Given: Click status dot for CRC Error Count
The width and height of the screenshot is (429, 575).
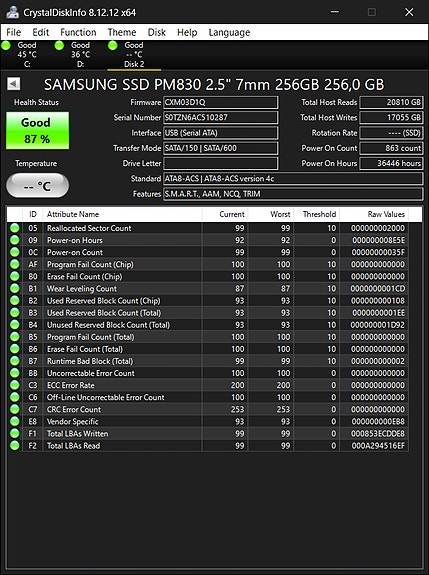Looking at the screenshot, I should click(x=15, y=409).
